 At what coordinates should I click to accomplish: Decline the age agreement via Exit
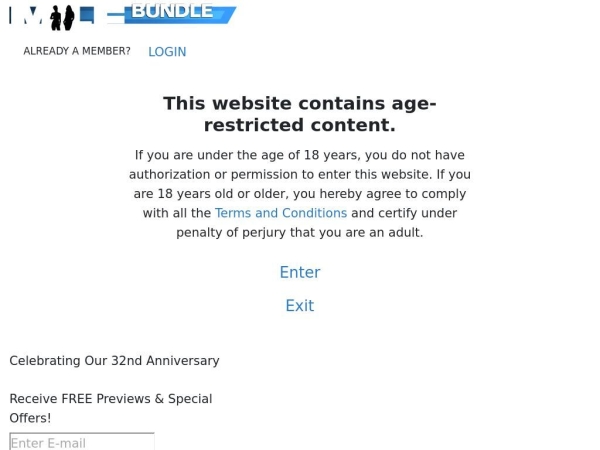click(300, 306)
